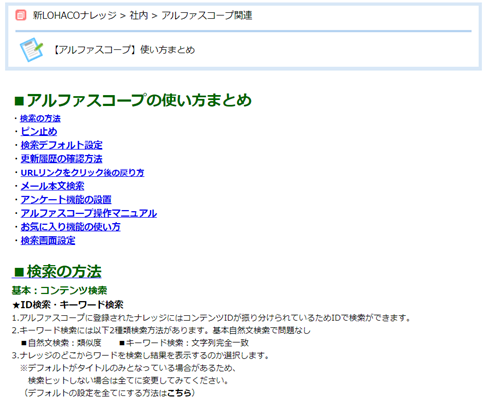
Task: Go to the アンケート機能の設置 link
Action: coord(66,200)
